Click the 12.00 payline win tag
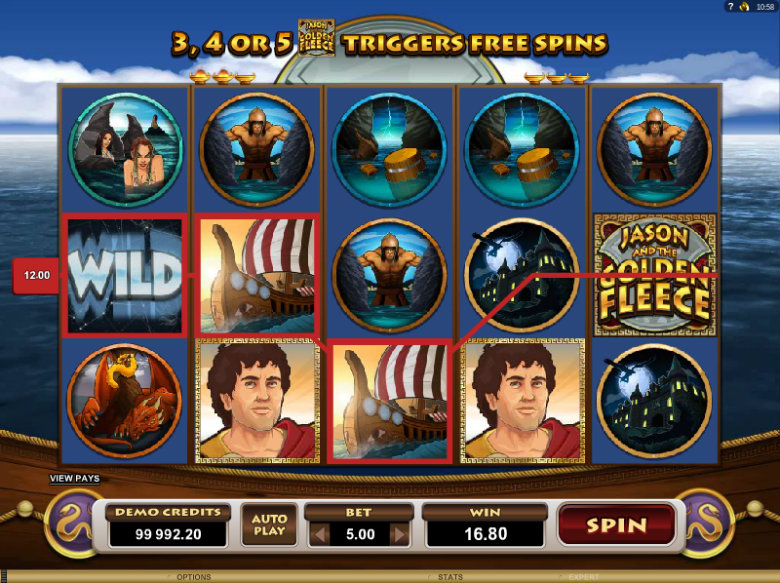This screenshot has height=583, width=780. point(36,275)
